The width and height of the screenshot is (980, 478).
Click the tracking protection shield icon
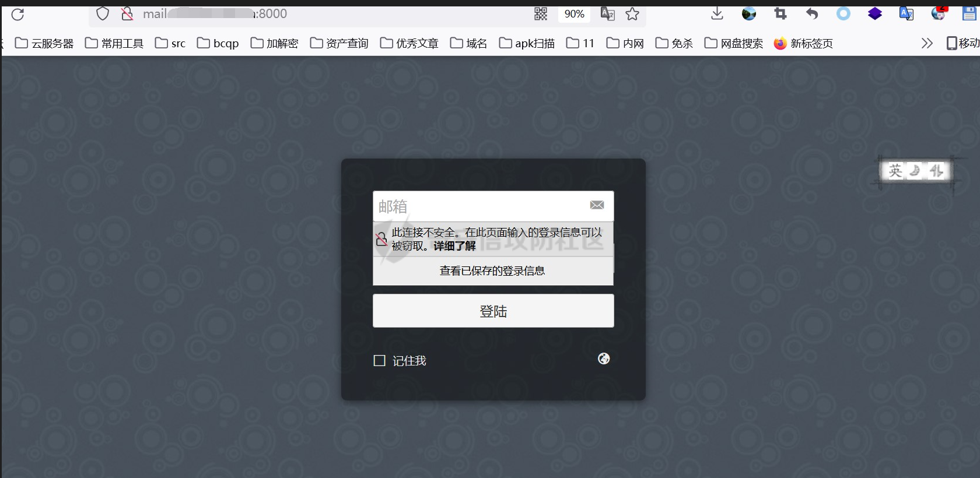tap(103, 14)
